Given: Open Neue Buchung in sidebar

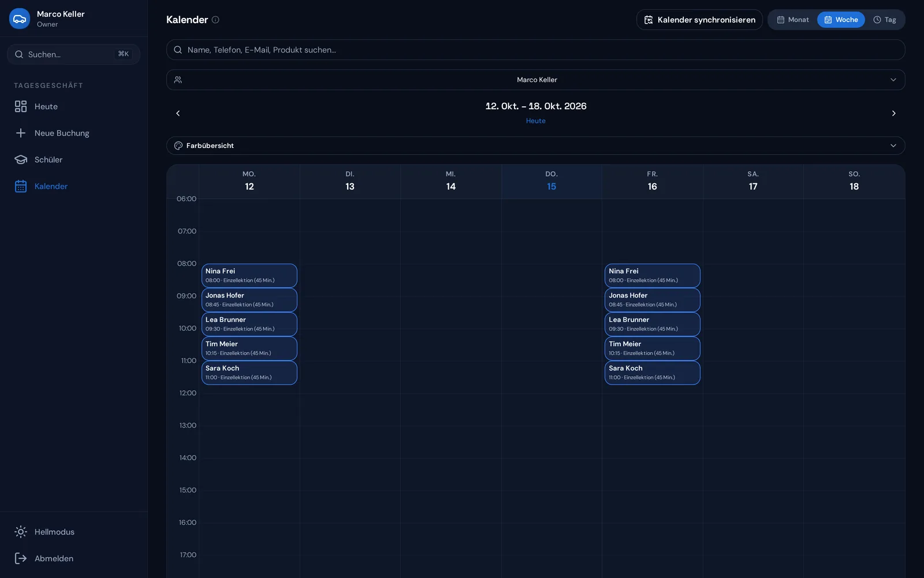Looking at the screenshot, I should click(x=73, y=133).
